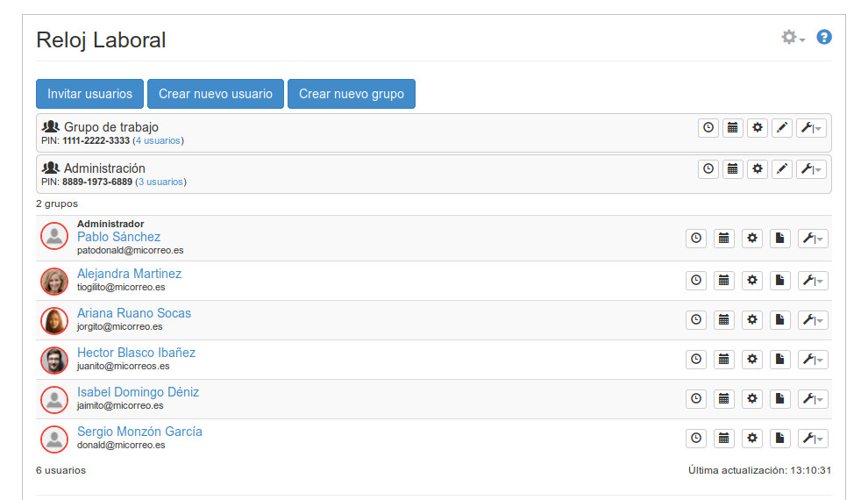Open calendar icon for Alejandra Martinez
The image size is (868, 500).
tap(724, 281)
